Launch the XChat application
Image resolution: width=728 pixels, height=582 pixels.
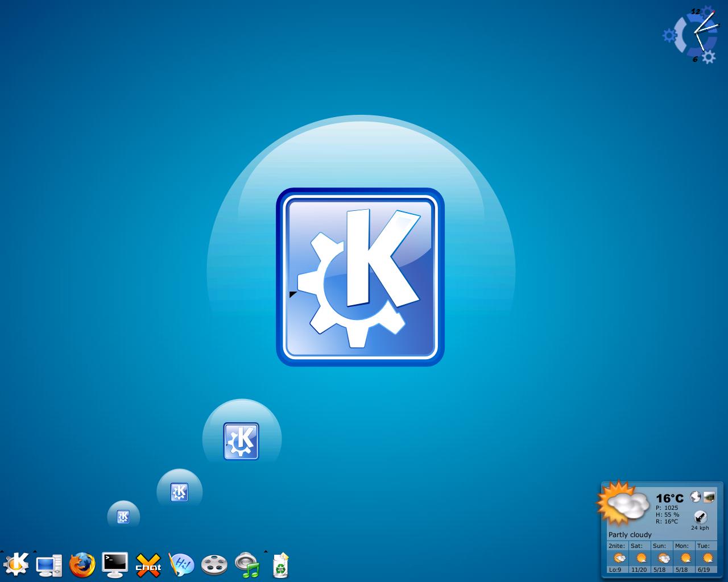(x=148, y=565)
